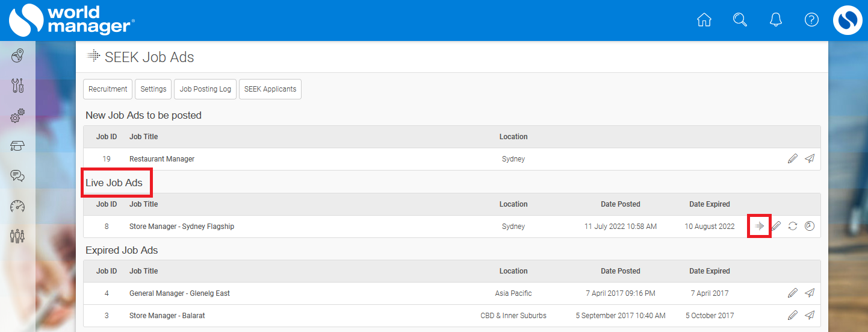Open user profile avatar
Image resolution: width=868 pixels, height=332 pixels.
click(x=848, y=20)
